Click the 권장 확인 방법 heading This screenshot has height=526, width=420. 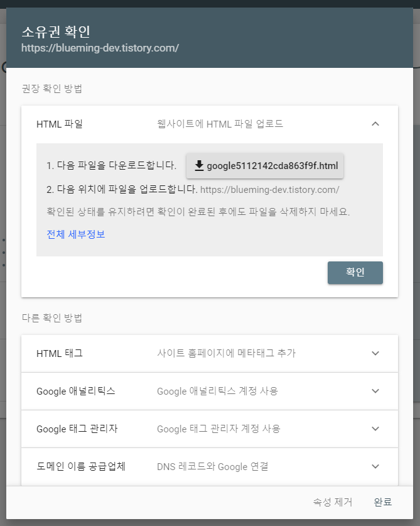pos(52,89)
